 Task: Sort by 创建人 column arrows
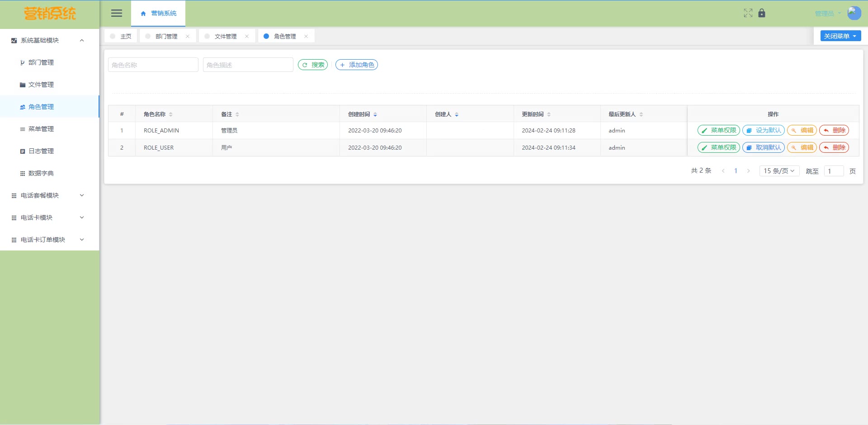[x=457, y=114]
